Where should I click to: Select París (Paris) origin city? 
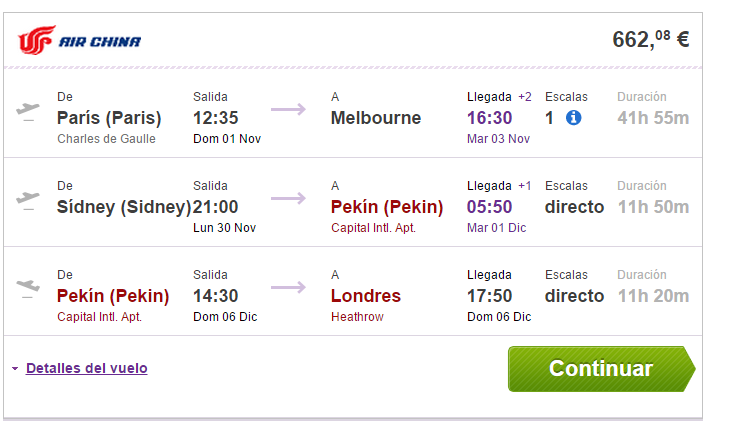109,118
